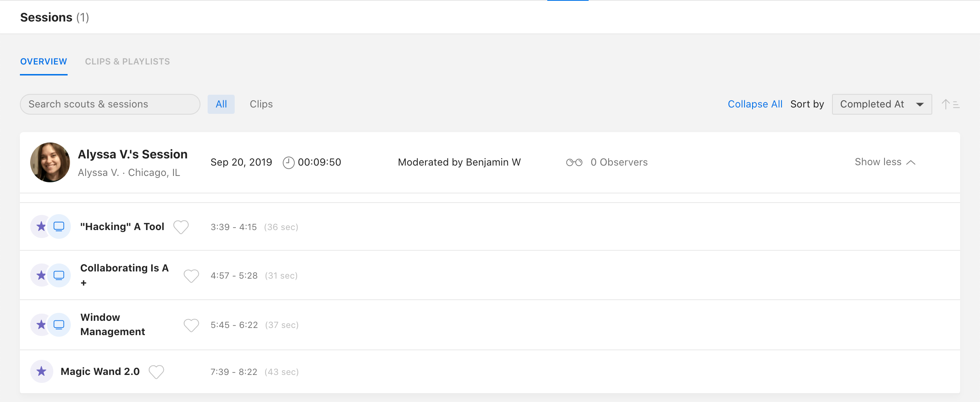Click Moderated by Benjamin W text

[x=459, y=162]
